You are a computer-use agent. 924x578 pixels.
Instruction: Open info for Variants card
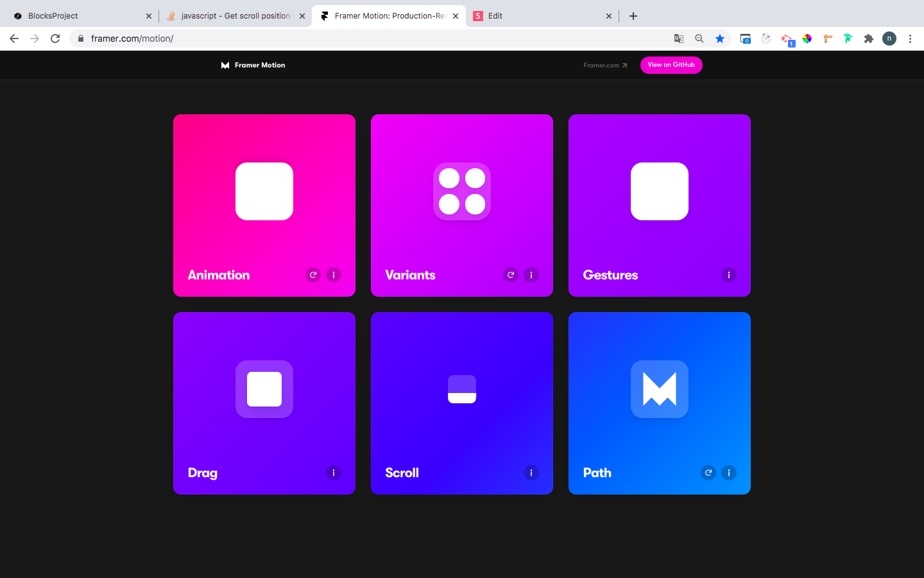point(531,275)
